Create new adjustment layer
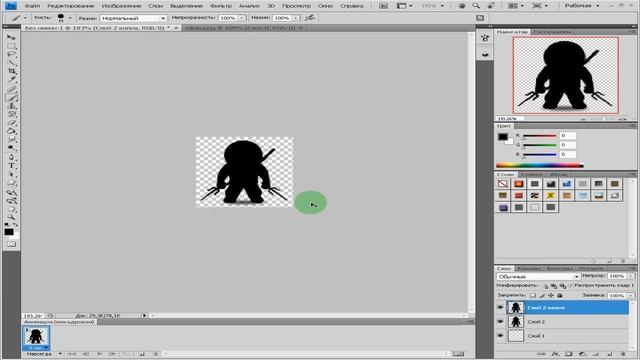This screenshot has height=360, width=640. coord(582,354)
